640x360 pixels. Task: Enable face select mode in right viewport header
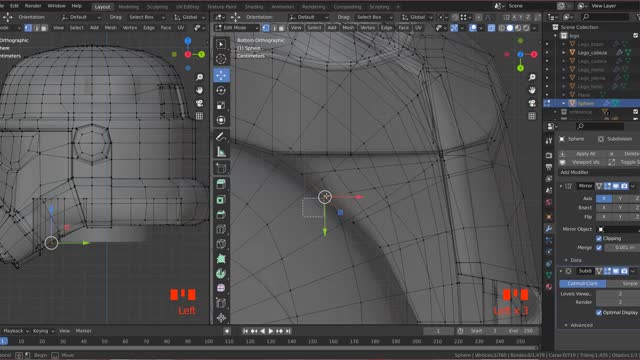click(x=281, y=28)
